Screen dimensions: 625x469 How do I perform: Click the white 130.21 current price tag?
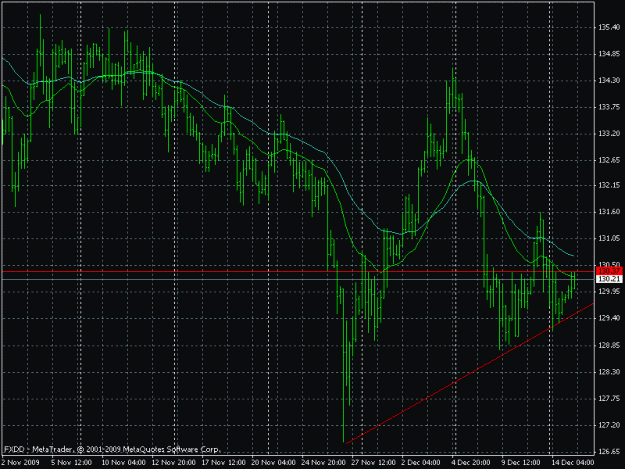(609, 279)
